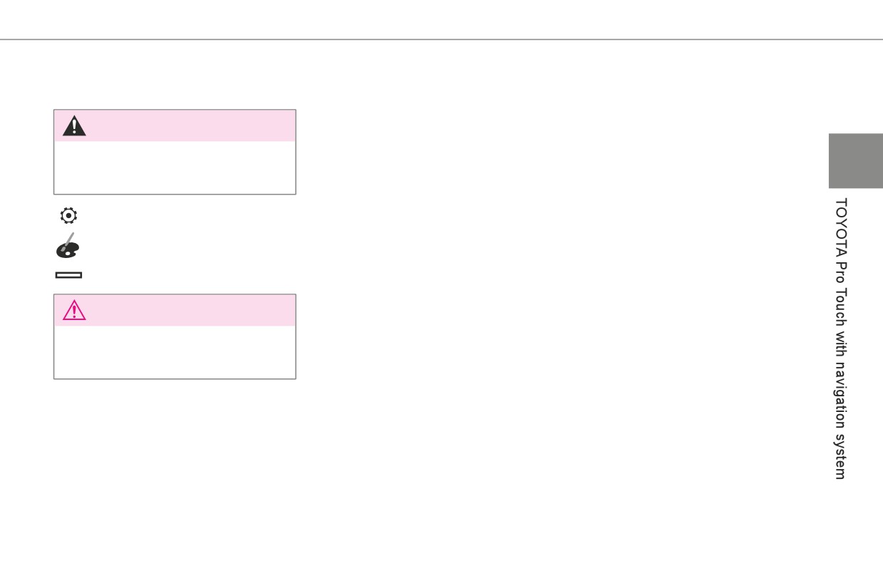Click the pink header of the lower caution box
The height and width of the screenshot is (588, 883).
point(175,310)
